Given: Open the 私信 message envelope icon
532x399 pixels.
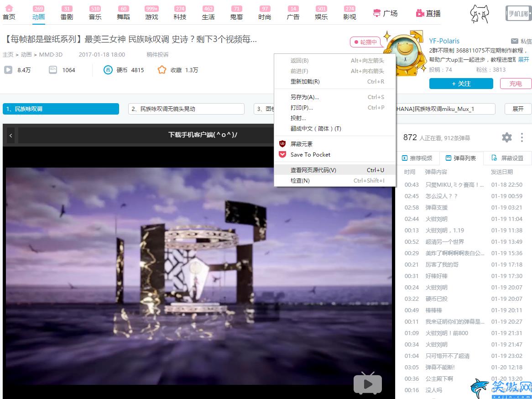Looking at the screenshot, I should coord(515,41).
